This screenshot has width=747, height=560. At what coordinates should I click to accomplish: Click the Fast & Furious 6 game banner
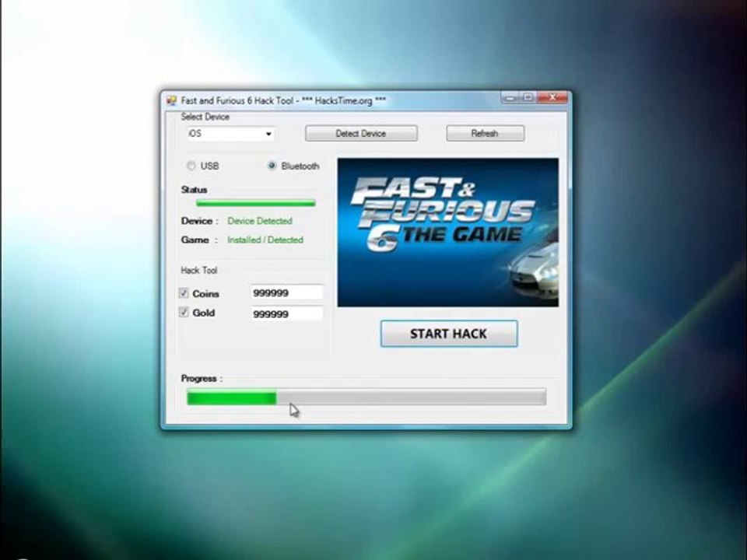pyautogui.click(x=448, y=233)
